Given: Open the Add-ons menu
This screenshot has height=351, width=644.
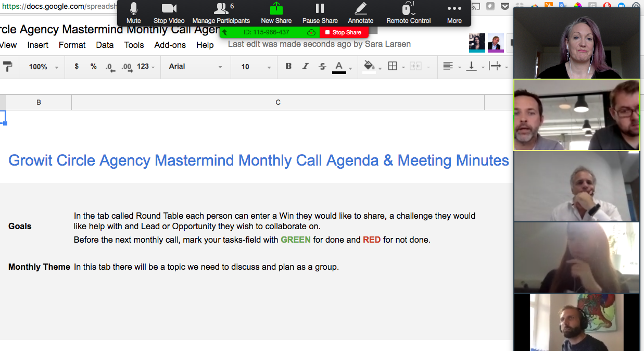Looking at the screenshot, I should [x=170, y=45].
